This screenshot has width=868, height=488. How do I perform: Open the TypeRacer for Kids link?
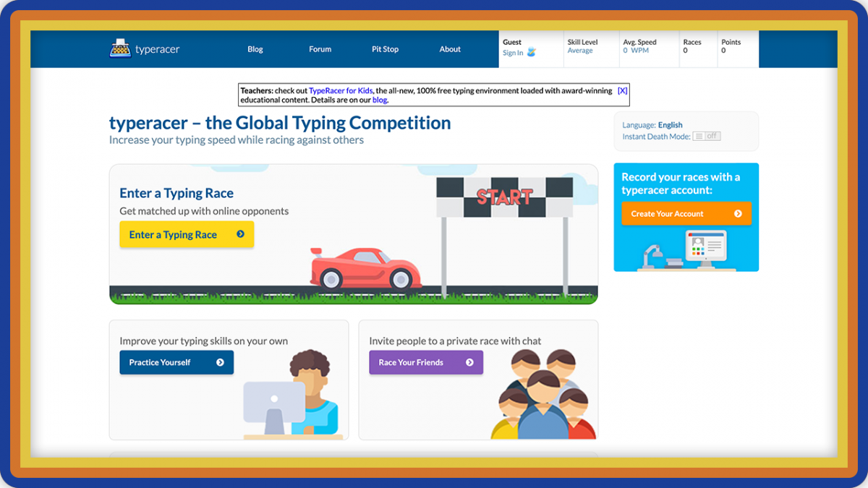point(341,90)
